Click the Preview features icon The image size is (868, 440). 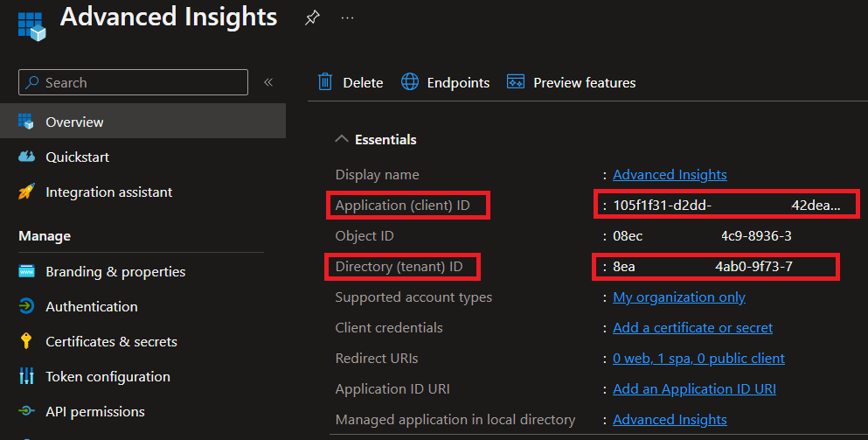516,82
